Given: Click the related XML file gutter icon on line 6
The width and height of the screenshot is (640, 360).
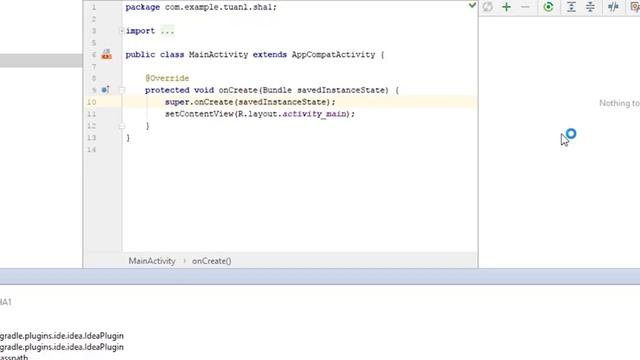Looking at the screenshot, I should click(x=107, y=54).
